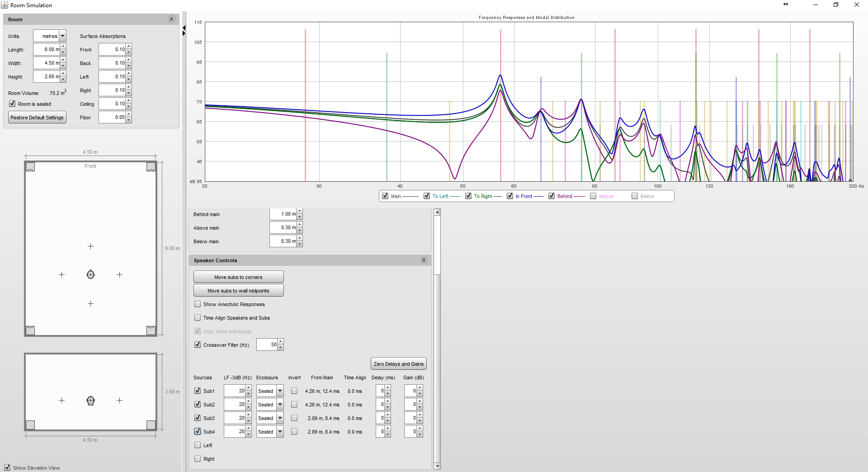
Task: Select back-left corner subwoofer in plan view
Action: 30,330
